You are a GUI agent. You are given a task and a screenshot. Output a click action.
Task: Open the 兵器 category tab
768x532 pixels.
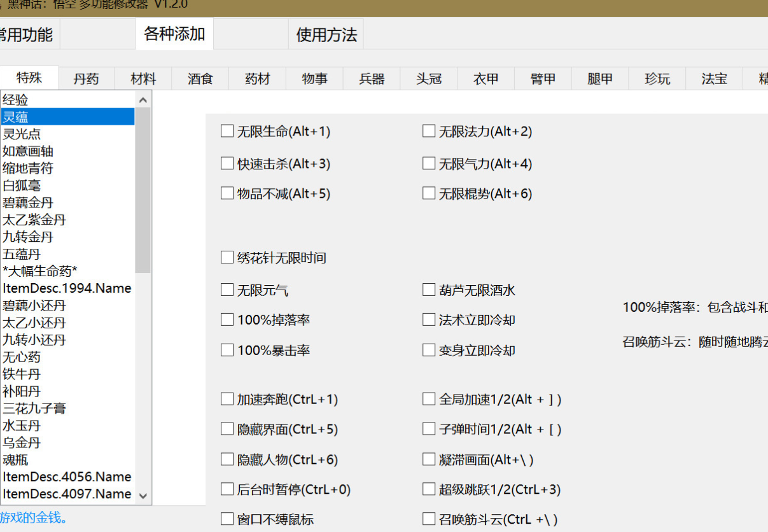(372, 79)
